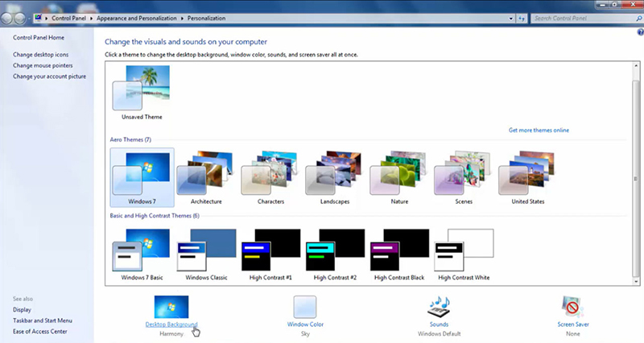Click the address bar refresh button
The width and height of the screenshot is (644, 343).
pyautogui.click(x=521, y=18)
